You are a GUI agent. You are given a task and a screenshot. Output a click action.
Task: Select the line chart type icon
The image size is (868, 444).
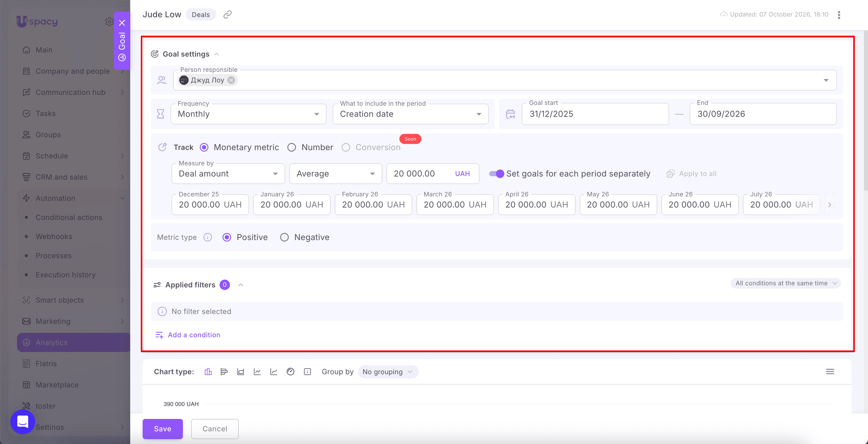(257, 372)
